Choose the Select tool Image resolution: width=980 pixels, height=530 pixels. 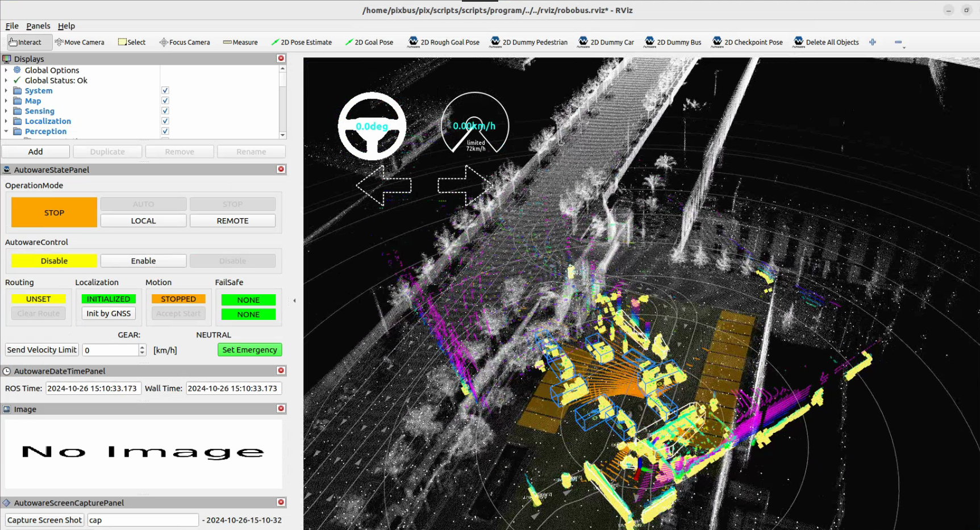pyautogui.click(x=132, y=42)
